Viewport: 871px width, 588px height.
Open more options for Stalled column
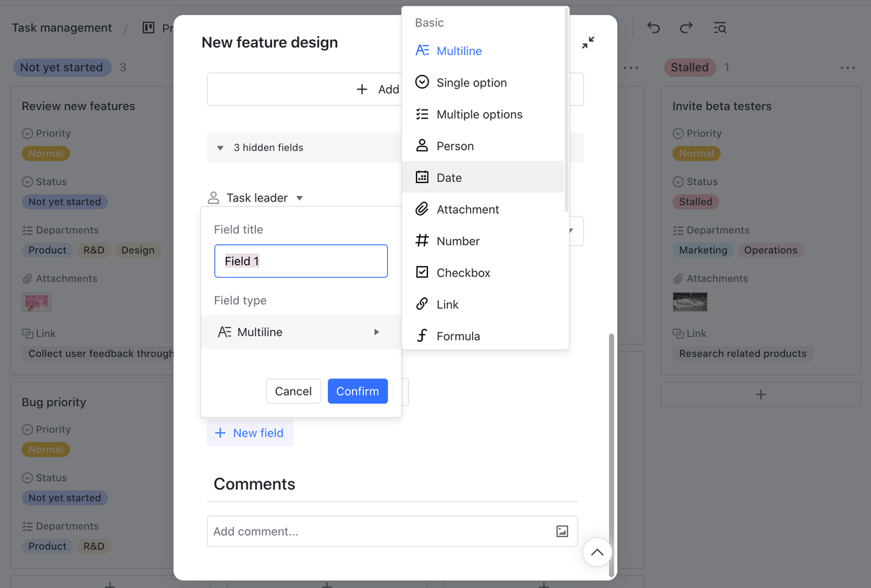click(847, 67)
